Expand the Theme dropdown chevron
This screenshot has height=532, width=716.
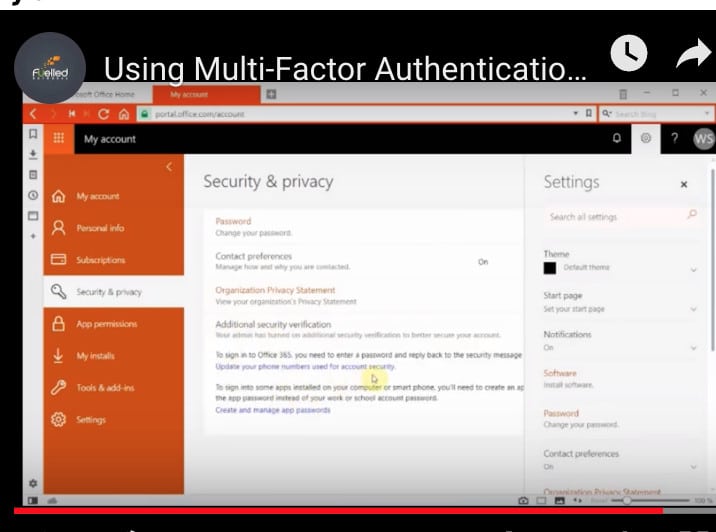click(x=693, y=269)
